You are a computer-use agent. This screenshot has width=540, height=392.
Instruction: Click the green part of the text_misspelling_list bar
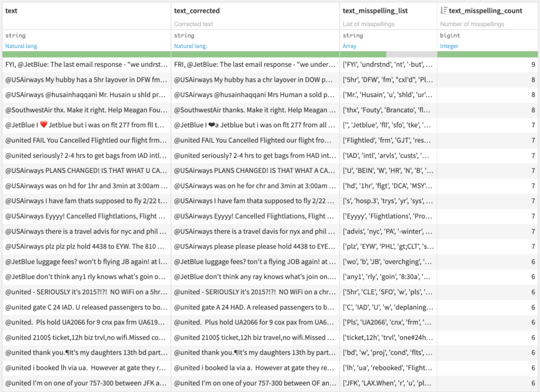coord(363,54)
